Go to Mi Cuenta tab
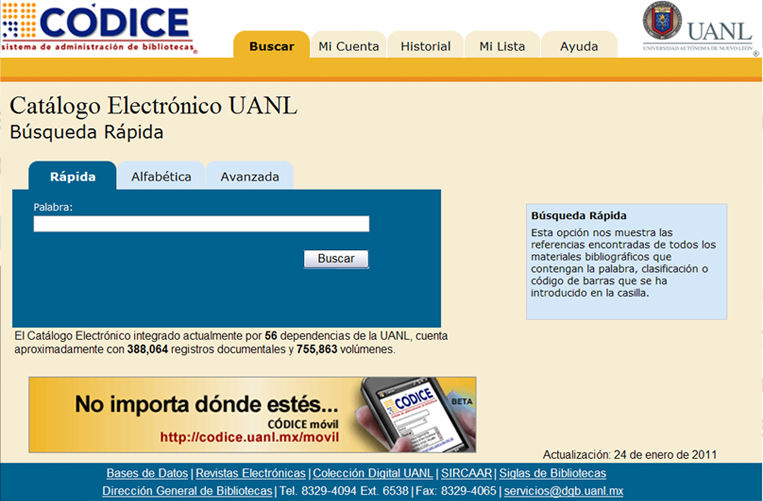The width and height of the screenshot is (763, 501). pos(349,46)
